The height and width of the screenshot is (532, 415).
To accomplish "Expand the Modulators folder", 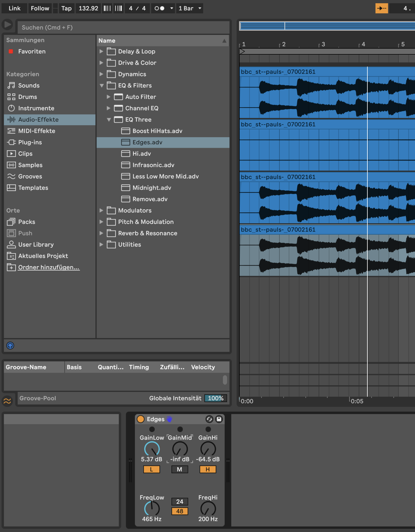I will tap(101, 211).
